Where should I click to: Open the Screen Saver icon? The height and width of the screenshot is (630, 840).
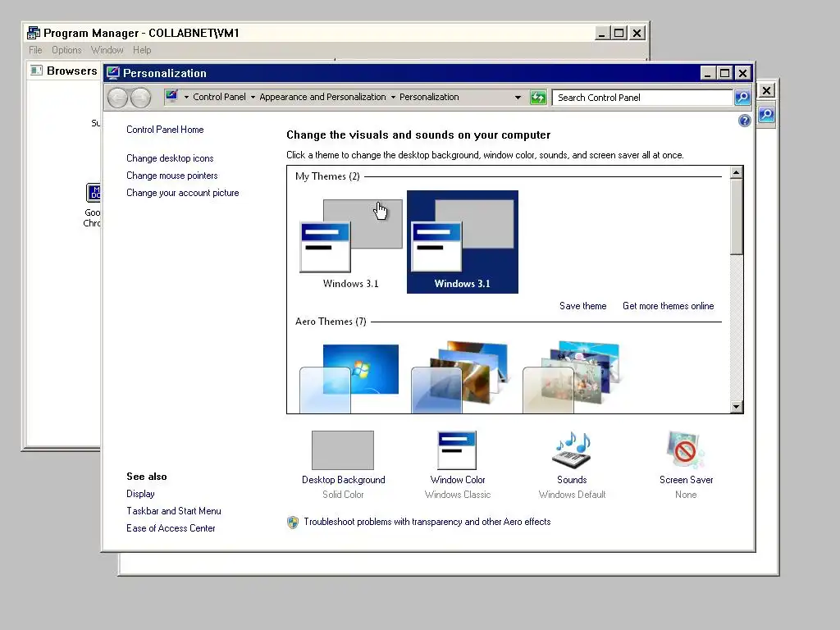pyautogui.click(x=686, y=450)
